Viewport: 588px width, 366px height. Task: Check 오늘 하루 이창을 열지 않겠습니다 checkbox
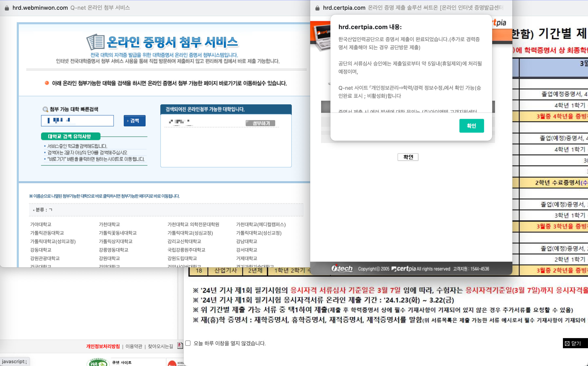click(188, 343)
